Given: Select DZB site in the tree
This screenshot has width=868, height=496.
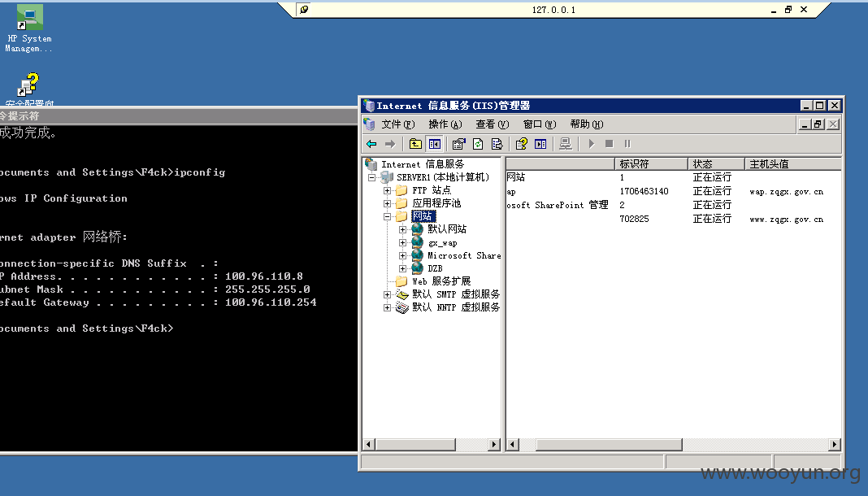Looking at the screenshot, I should pos(435,268).
